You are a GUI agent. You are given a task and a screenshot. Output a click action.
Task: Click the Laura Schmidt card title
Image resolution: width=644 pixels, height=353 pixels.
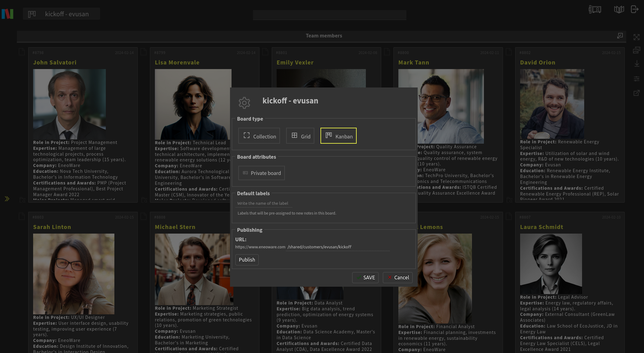[542, 227]
